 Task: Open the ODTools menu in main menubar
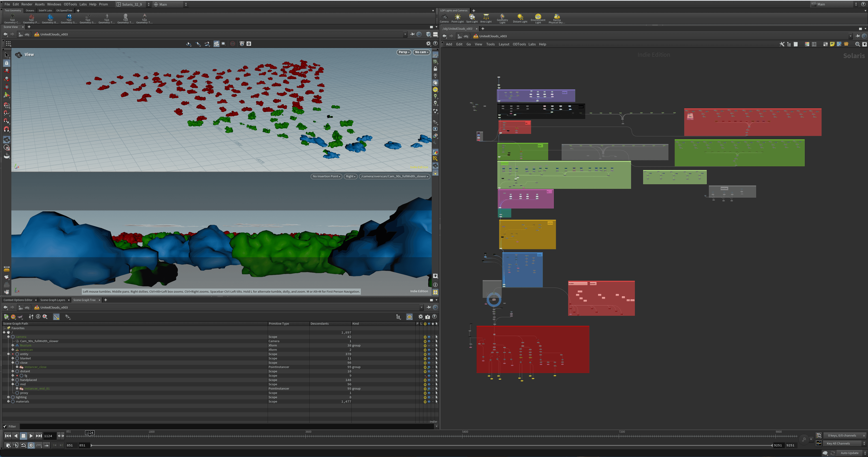[x=70, y=4]
